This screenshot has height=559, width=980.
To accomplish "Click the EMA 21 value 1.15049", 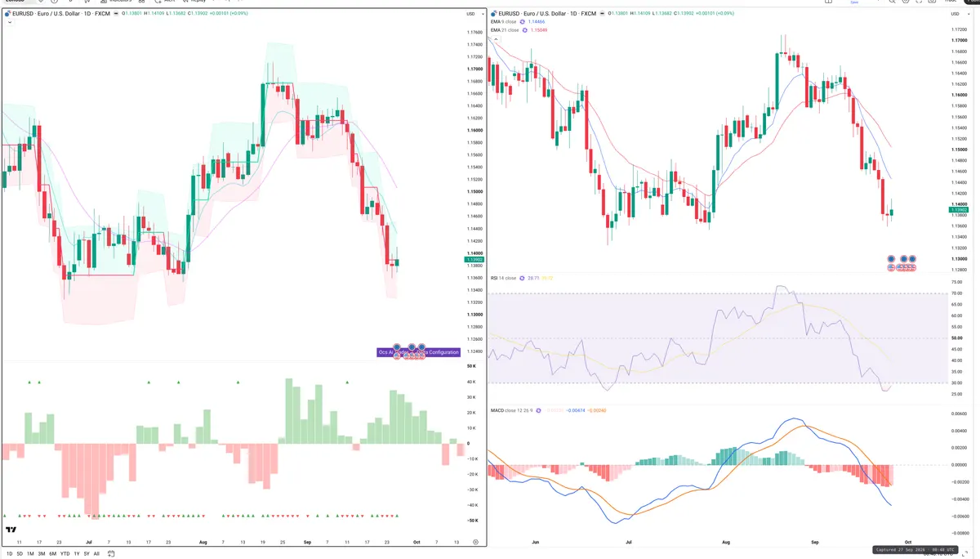I will point(540,30).
